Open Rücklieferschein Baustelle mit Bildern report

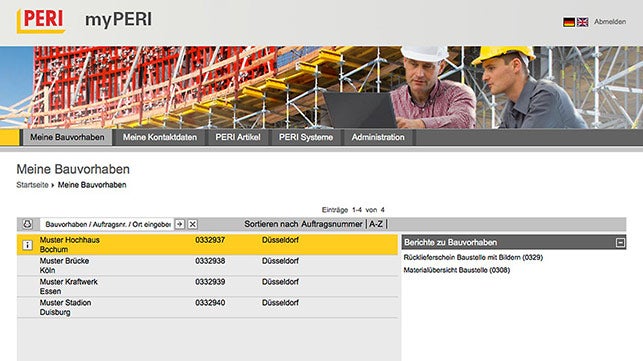coord(473,258)
